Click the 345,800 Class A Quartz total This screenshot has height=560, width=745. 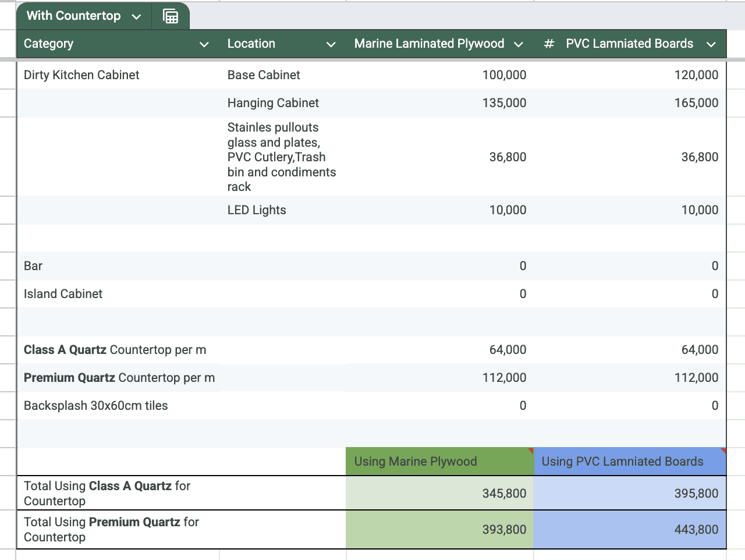pyautogui.click(x=503, y=494)
